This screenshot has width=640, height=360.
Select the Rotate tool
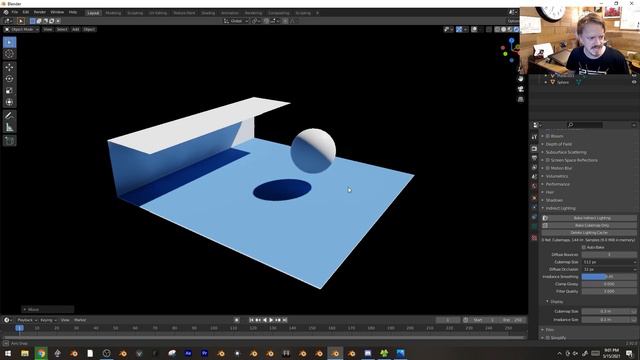[x=9, y=79]
